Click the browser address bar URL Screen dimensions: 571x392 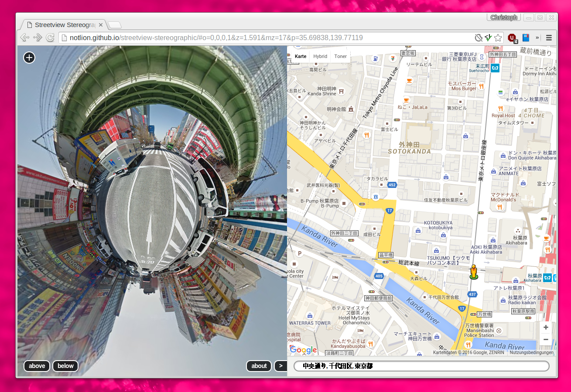(x=216, y=38)
